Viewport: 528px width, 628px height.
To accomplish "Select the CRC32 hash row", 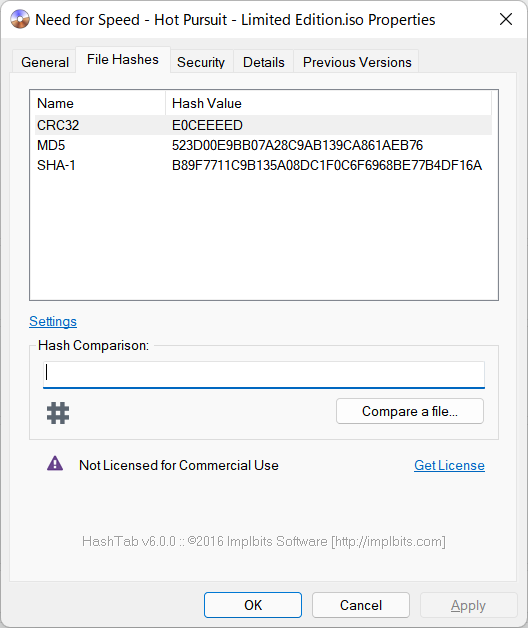I will pos(264,125).
